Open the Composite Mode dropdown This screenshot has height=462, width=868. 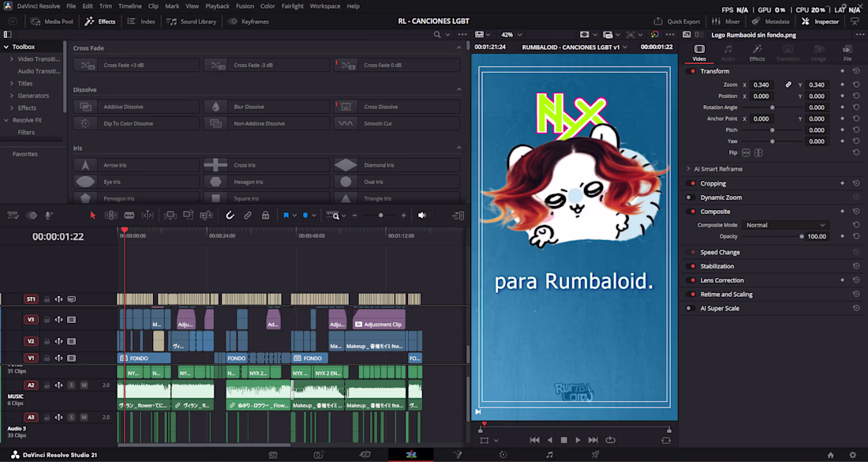pyautogui.click(x=785, y=225)
